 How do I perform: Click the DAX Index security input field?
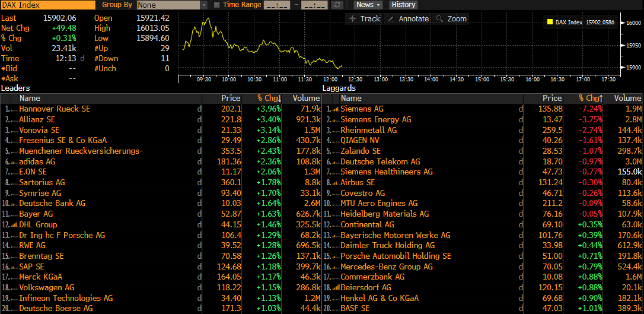[x=47, y=5]
